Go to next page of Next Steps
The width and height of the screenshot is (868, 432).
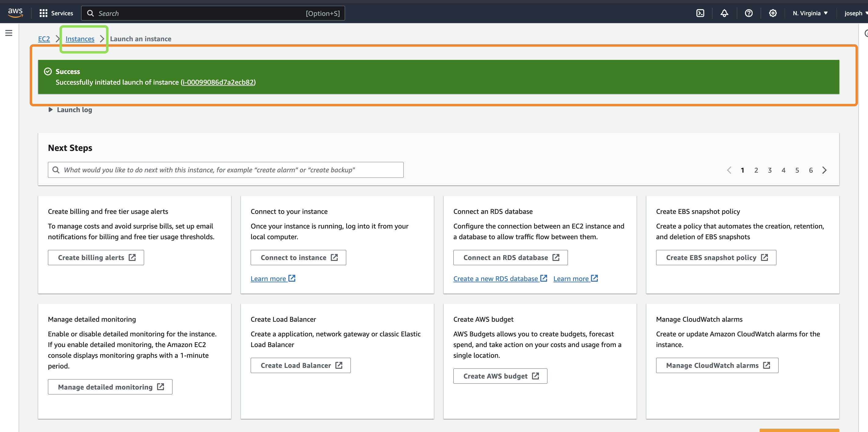coord(824,170)
